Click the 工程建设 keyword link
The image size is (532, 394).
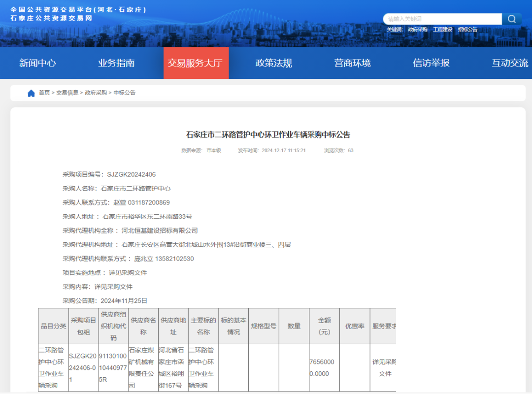[x=442, y=30]
